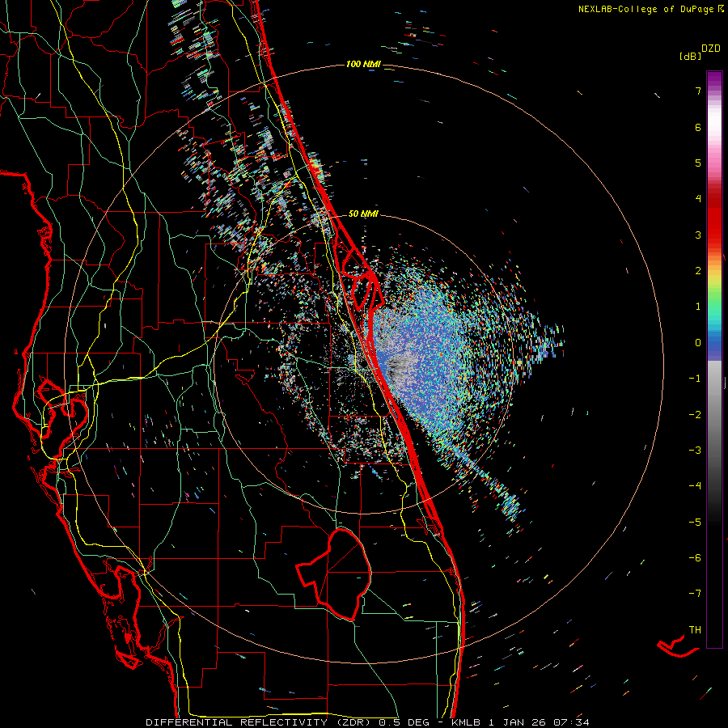Image resolution: width=728 pixels, height=728 pixels.
Task: Click the KMLB radar site identifier
Action: click(466, 722)
